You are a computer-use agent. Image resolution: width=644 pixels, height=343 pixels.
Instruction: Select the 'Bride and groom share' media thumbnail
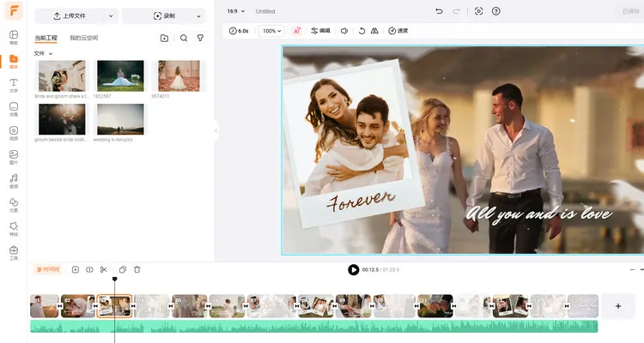point(62,76)
